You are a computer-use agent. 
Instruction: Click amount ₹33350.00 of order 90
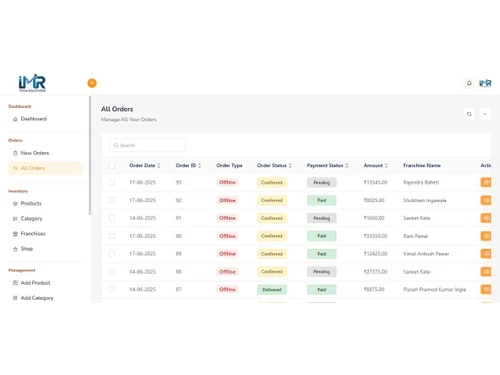point(375,236)
